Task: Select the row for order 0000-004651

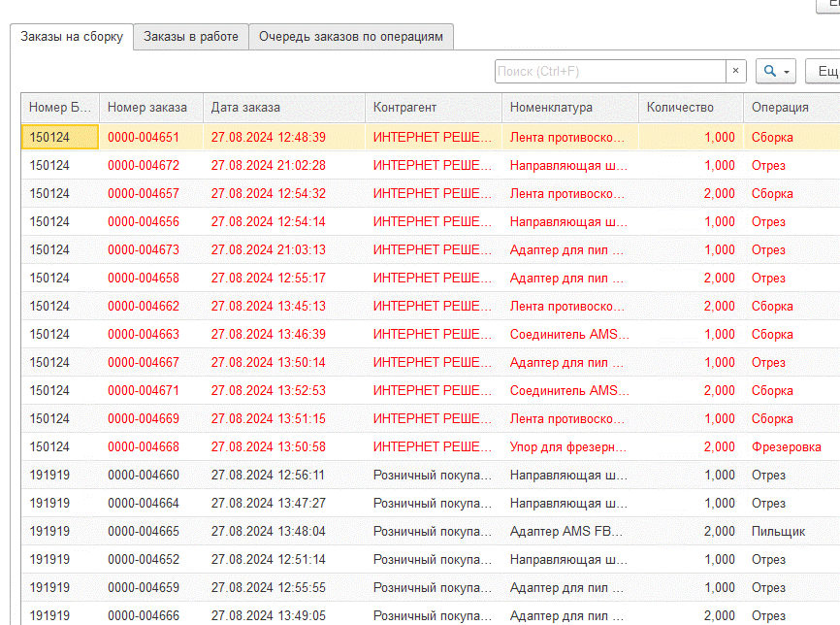Action: [x=144, y=137]
